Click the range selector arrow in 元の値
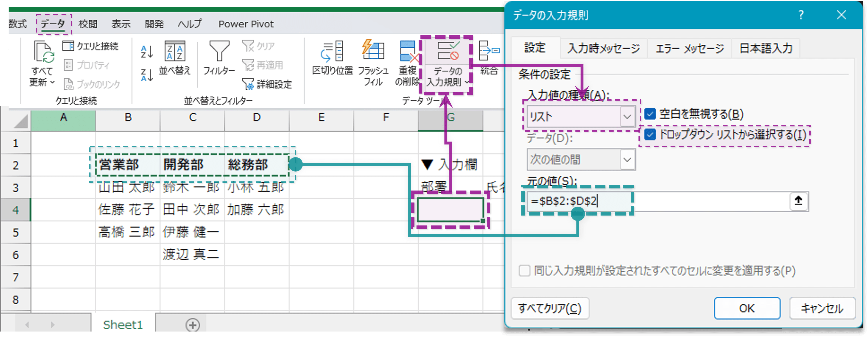Image resolution: width=868 pixels, height=337 pixels. (x=798, y=201)
